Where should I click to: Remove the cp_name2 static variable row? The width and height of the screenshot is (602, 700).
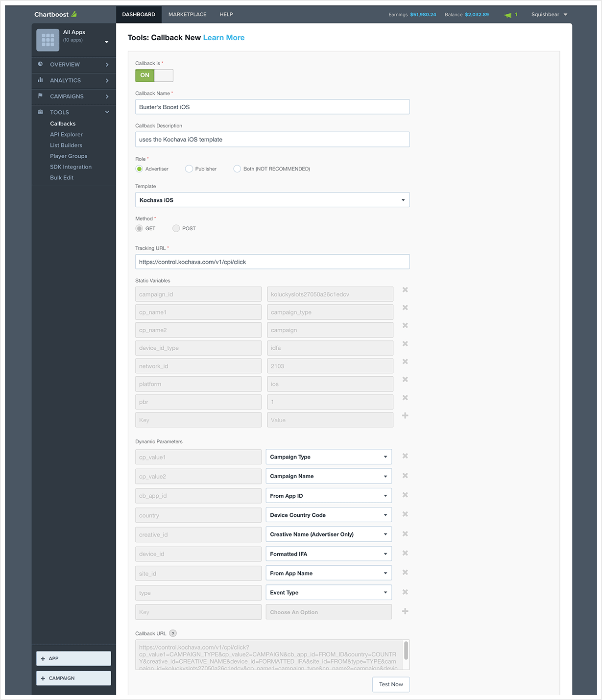pyautogui.click(x=405, y=325)
